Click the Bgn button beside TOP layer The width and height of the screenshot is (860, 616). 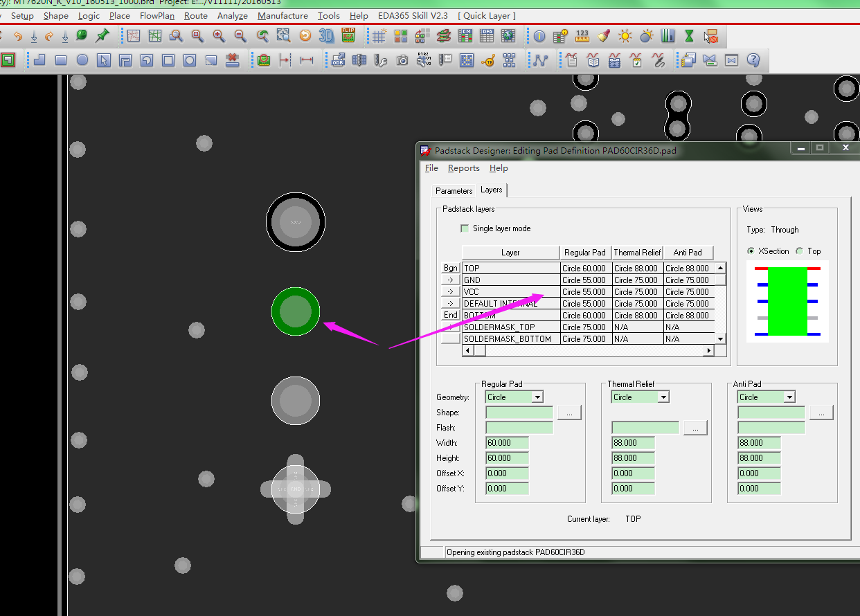coord(451,268)
